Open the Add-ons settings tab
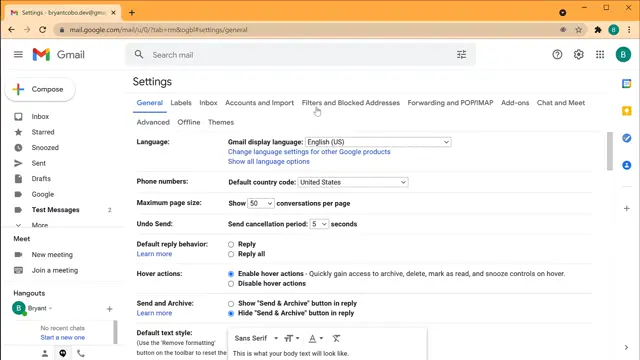Viewport: 640px width, 360px height. (515, 103)
